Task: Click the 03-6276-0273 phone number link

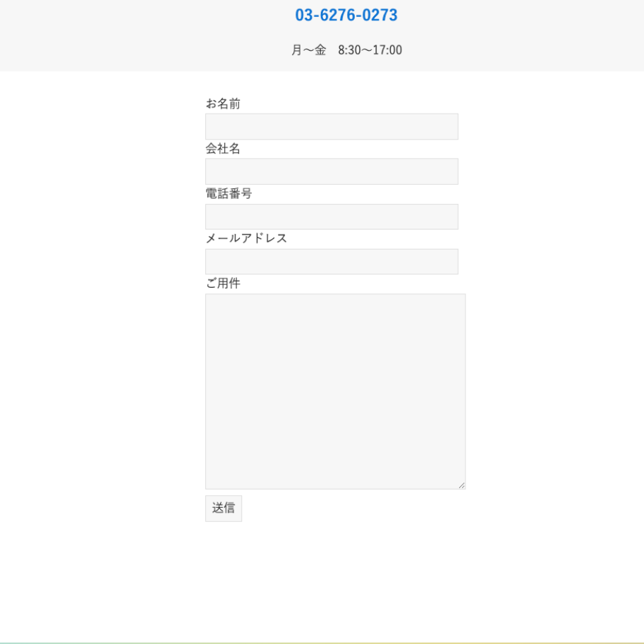Action: [346, 16]
